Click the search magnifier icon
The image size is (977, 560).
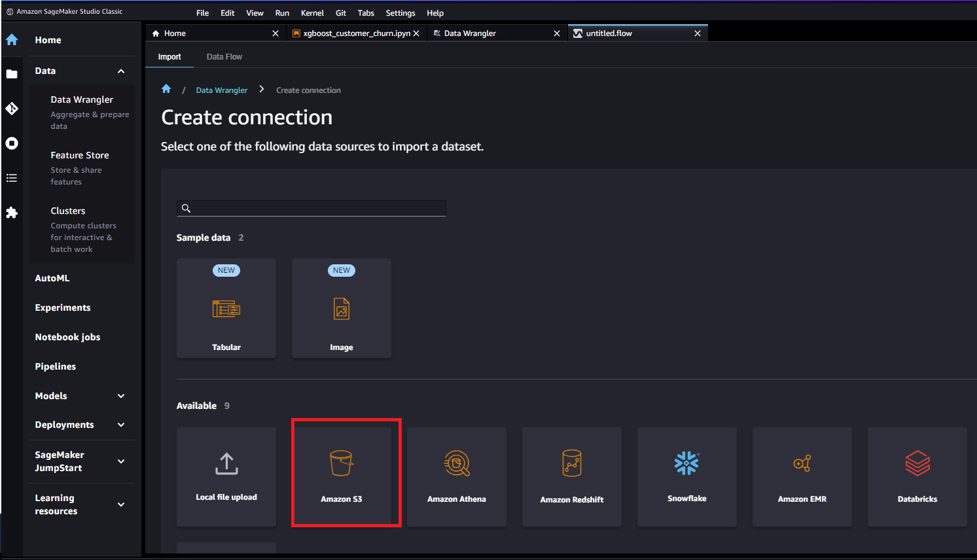(186, 208)
